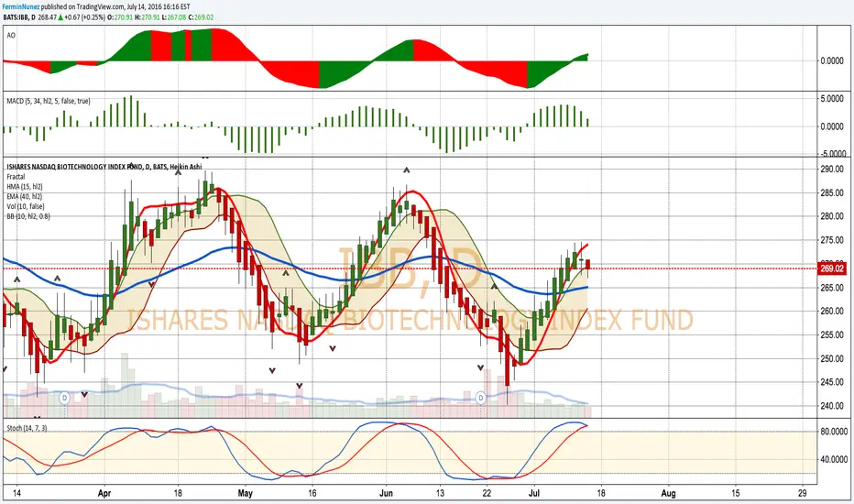Click the HMA (15, hl2) indicator label
The image size is (854, 504).
[x=25, y=186]
